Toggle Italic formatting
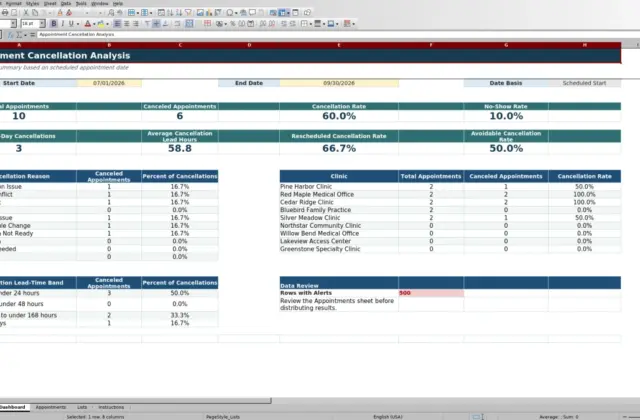 click(x=62, y=24)
